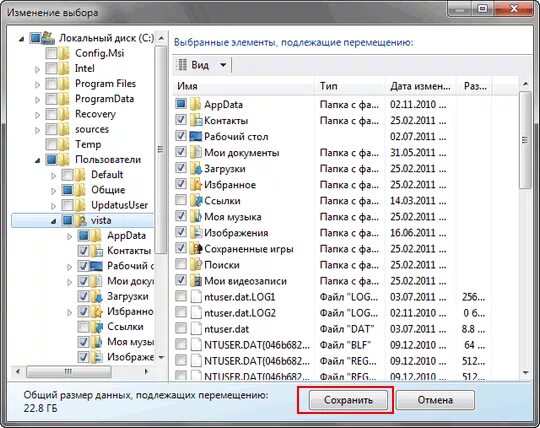Click the Изображения folder icon in file list
This screenshot has width=540, height=428.
tap(195, 232)
